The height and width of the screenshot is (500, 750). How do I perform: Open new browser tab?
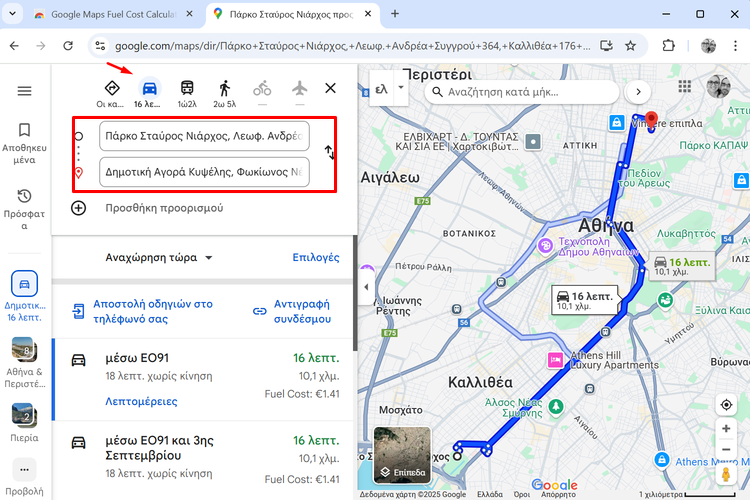(x=395, y=14)
